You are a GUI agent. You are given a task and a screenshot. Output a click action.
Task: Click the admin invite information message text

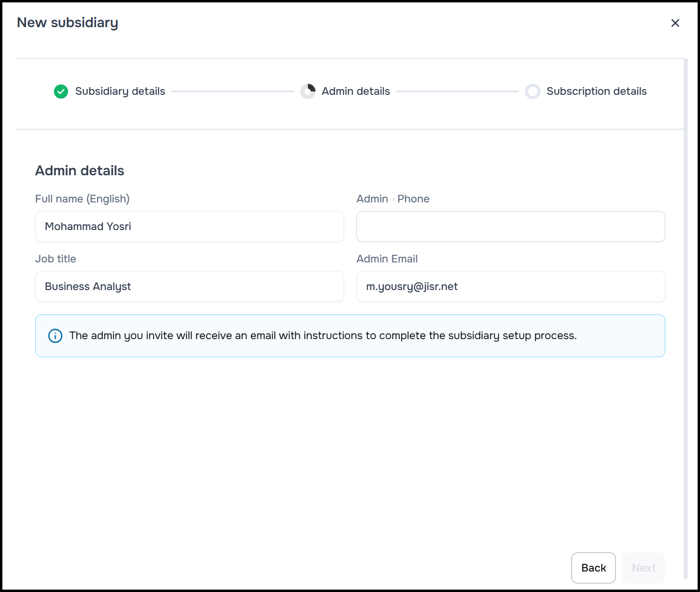[x=323, y=336]
